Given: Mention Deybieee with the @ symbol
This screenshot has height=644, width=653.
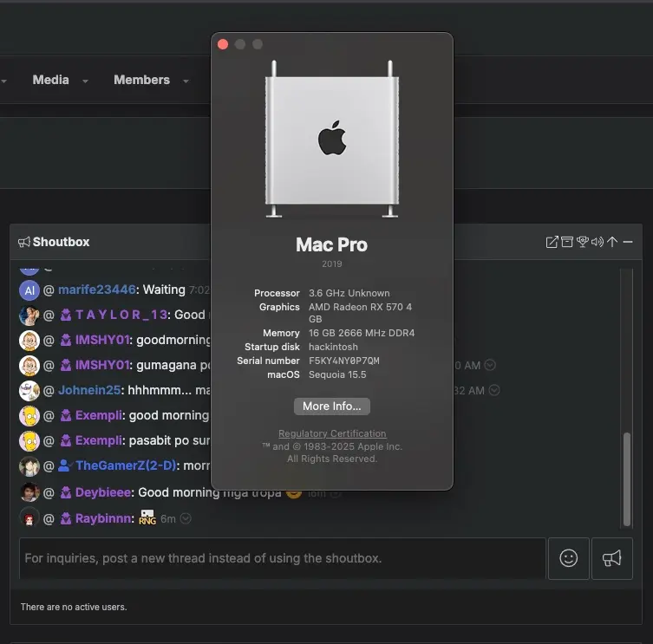Looking at the screenshot, I should tap(49, 493).
